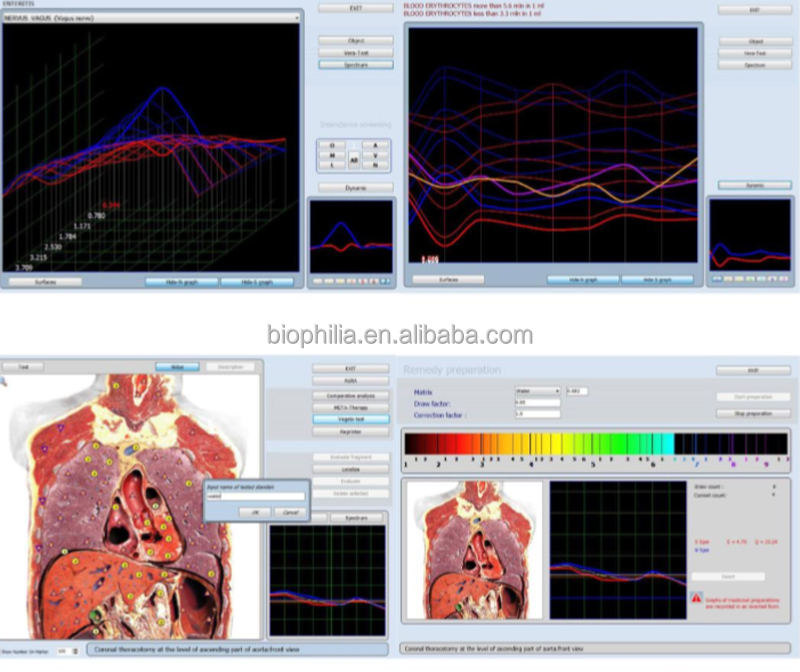Click the magnifier zoom icon above the torso image

click(x=3, y=382)
